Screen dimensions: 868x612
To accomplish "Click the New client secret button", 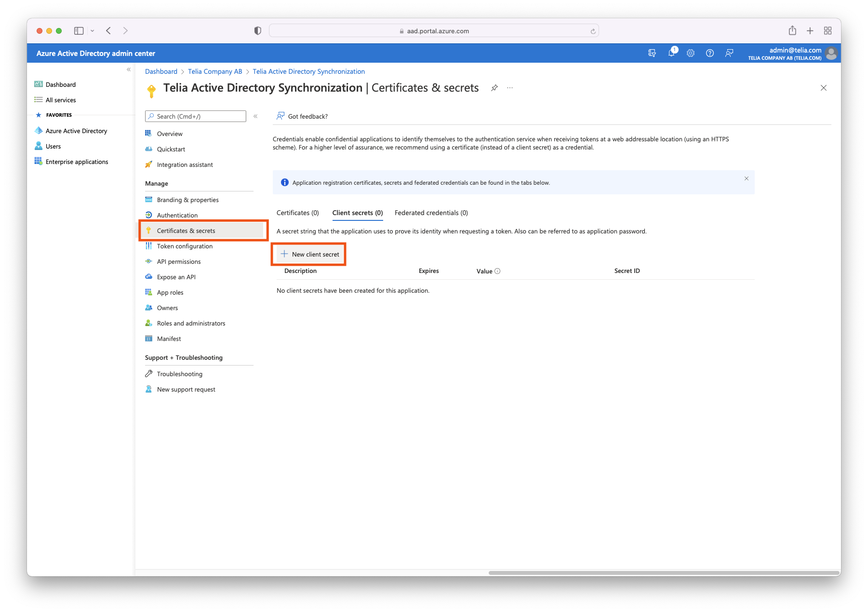I will [309, 254].
